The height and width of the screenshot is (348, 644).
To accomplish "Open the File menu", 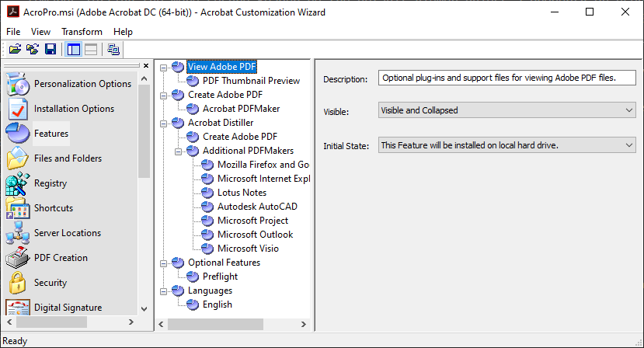I will point(13,32).
